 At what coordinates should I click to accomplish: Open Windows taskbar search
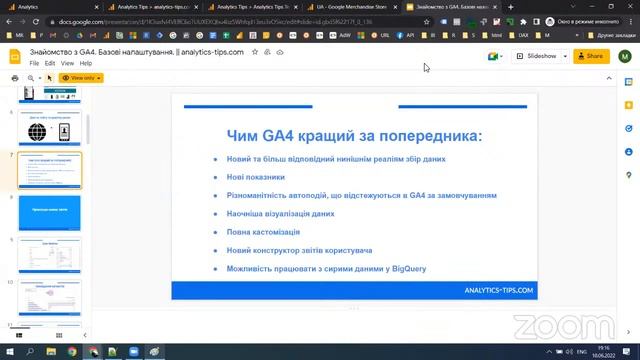pyautogui.click(x=30, y=351)
